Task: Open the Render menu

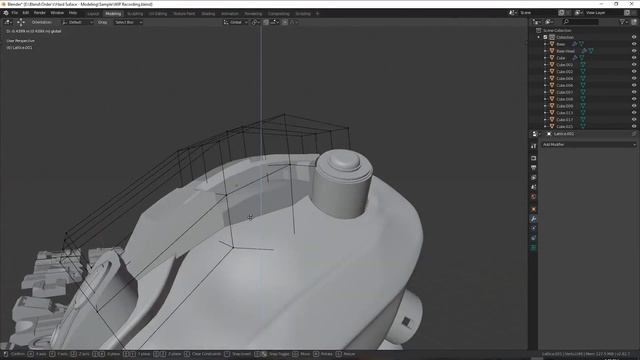Action: pos(40,13)
